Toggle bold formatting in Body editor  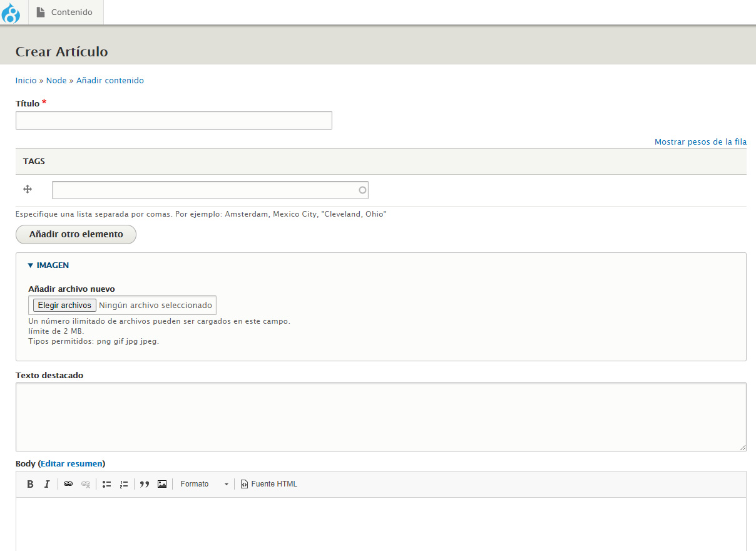[x=30, y=484]
